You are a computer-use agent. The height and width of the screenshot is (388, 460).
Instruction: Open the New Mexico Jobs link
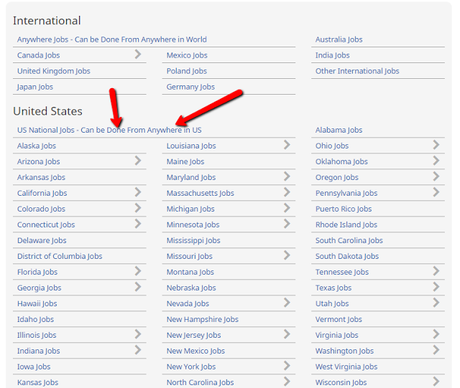[x=196, y=351]
